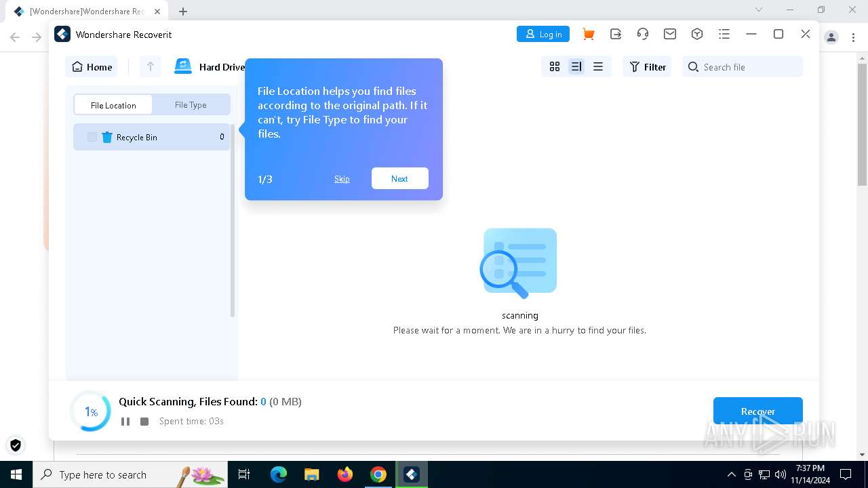Click the security shield icon
The height and width of the screenshot is (488, 868).
click(16, 445)
